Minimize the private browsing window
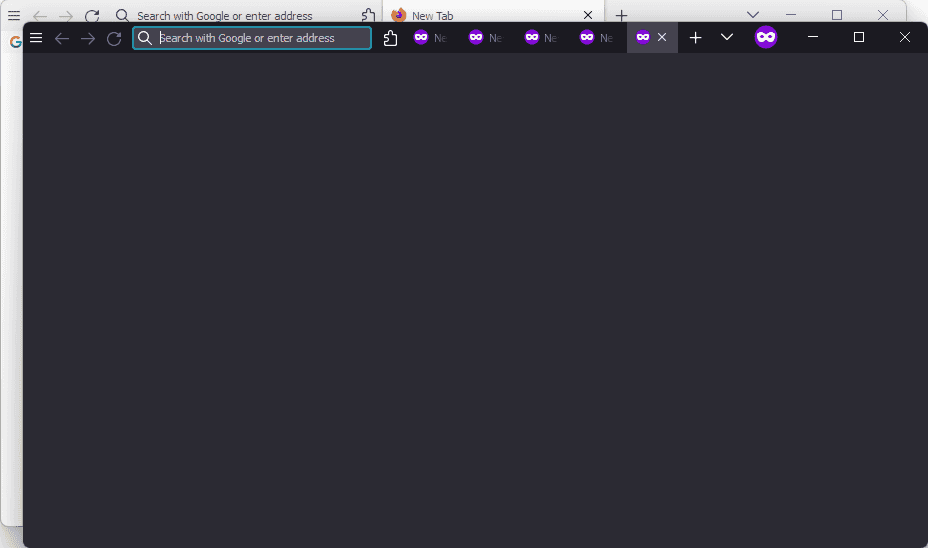The image size is (928, 548). (813, 37)
